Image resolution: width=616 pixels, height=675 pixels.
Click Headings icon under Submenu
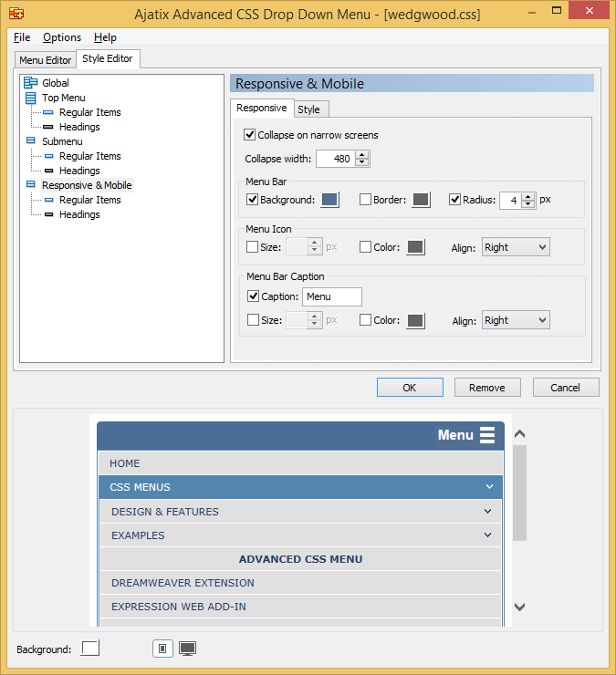click(48, 171)
